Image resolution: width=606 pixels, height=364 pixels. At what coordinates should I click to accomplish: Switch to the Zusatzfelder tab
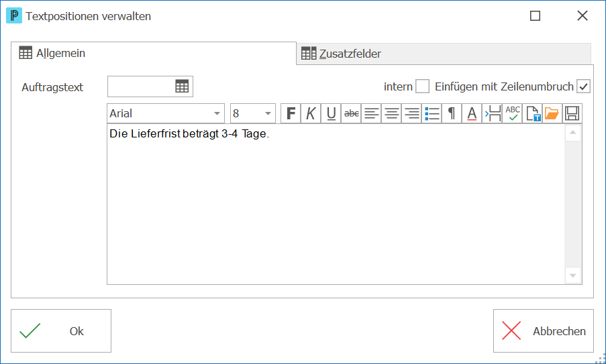click(x=444, y=54)
